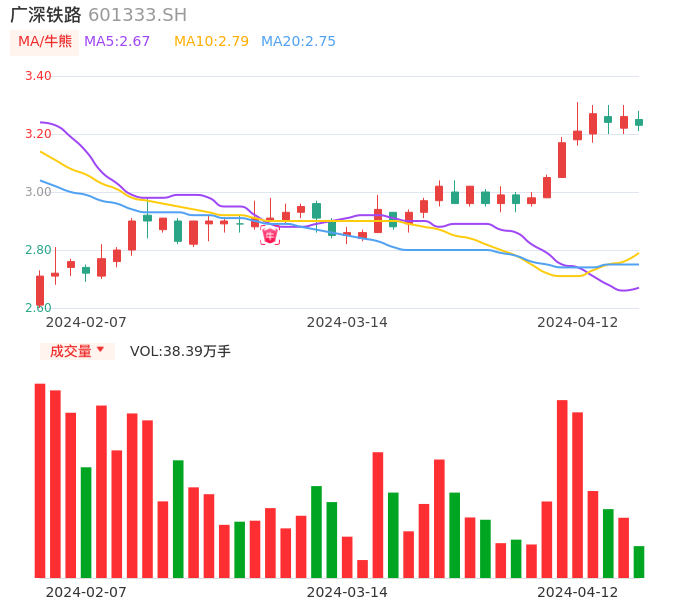Select the last green candlestick at far right

[x=639, y=122]
